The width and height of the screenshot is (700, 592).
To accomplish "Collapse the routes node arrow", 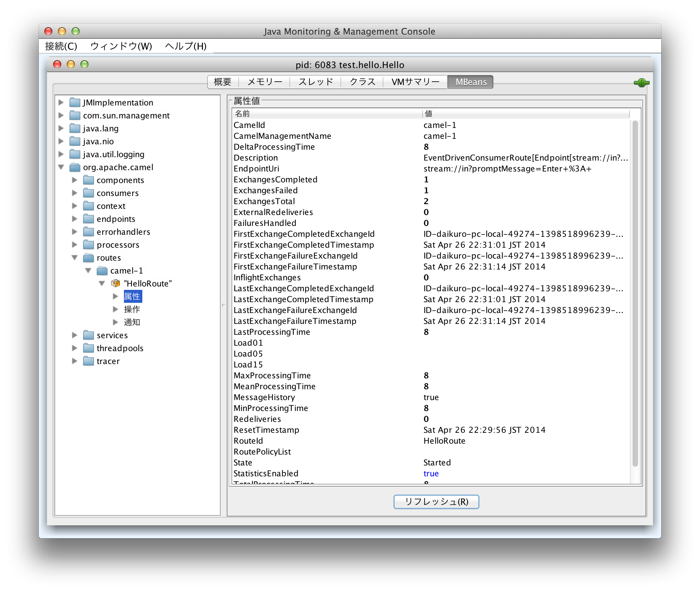I will click(75, 258).
